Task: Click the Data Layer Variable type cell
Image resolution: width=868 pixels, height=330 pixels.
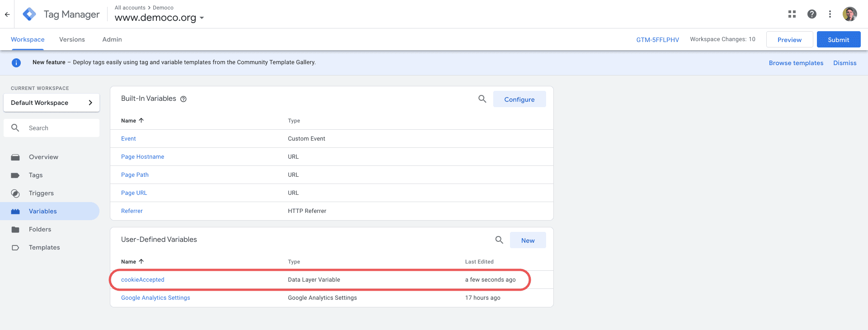Action: [314, 280]
